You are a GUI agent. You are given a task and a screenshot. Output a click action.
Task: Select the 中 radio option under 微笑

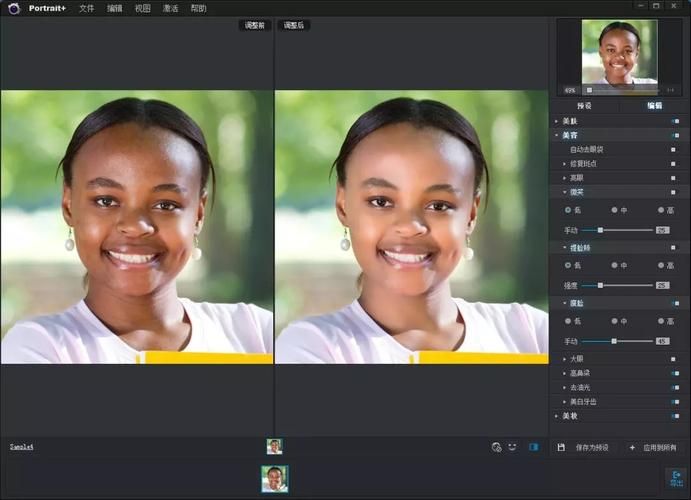tap(613, 210)
